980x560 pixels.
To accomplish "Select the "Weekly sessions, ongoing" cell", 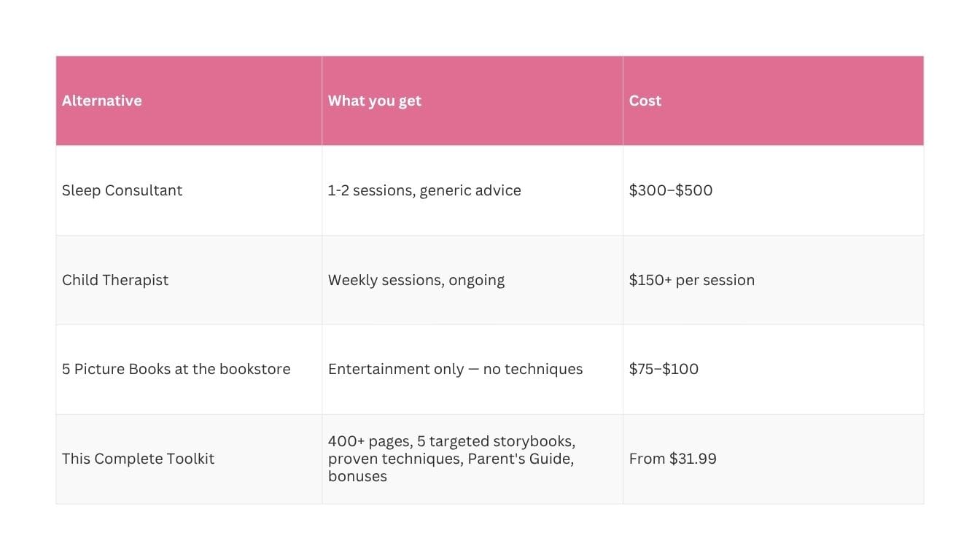I will point(416,280).
